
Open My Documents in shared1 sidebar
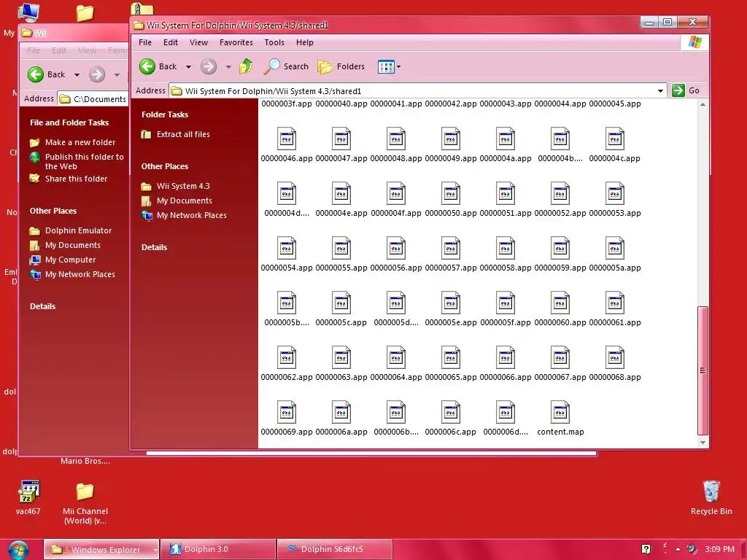coord(185,201)
